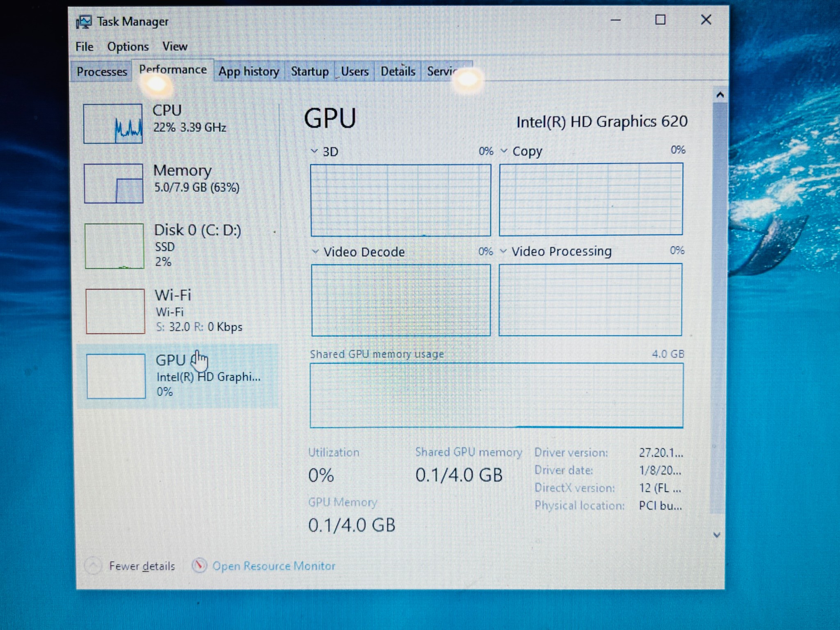Switch to the Processes tab
The width and height of the screenshot is (840, 630).
[102, 72]
